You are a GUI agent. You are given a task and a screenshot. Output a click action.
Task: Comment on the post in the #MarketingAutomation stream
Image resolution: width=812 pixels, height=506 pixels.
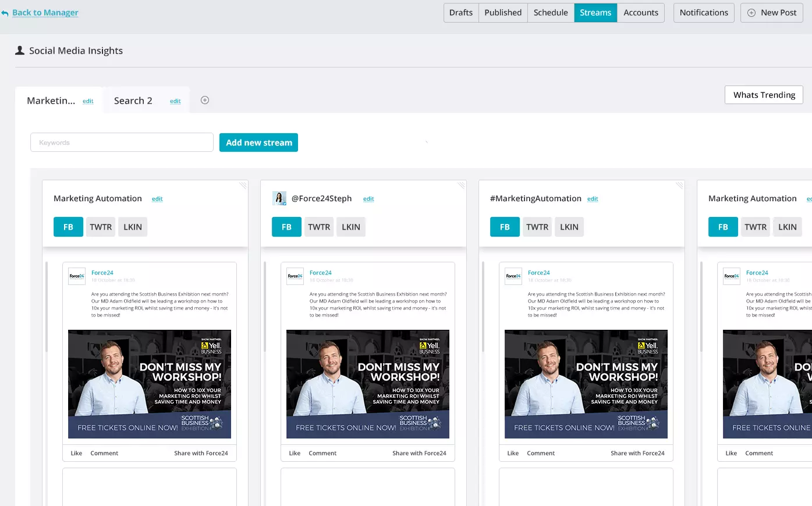541,453
